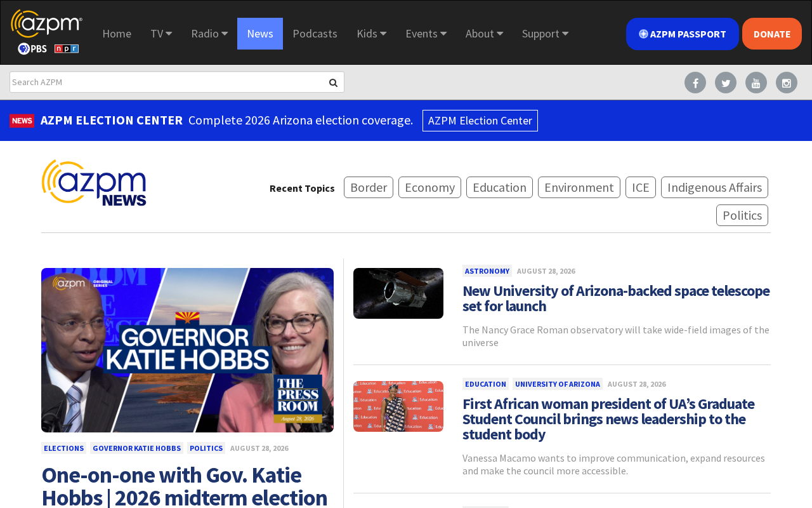
Task: Open the space telescope article thumbnail
Action: pyautogui.click(x=398, y=293)
